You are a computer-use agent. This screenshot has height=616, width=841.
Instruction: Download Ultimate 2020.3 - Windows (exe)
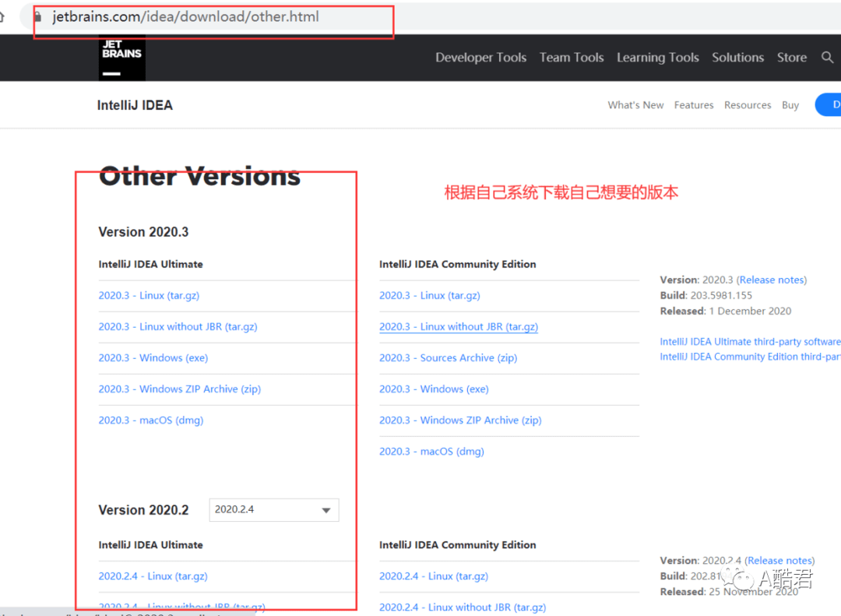[x=153, y=358]
